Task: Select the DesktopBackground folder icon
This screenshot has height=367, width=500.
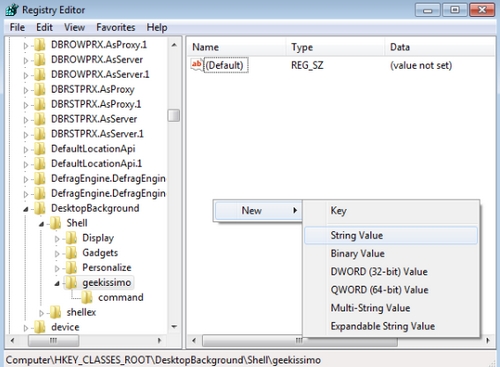Action: (40, 208)
